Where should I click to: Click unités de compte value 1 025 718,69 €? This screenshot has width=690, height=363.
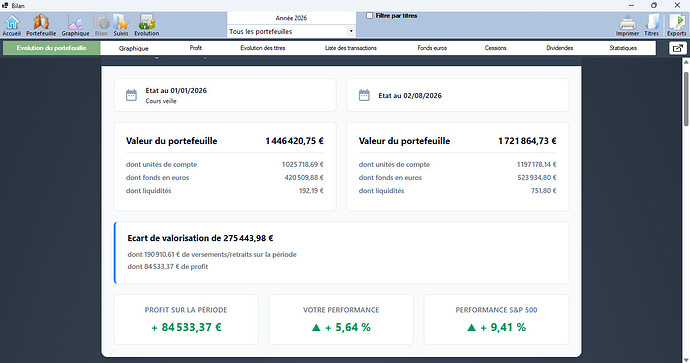click(303, 165)
